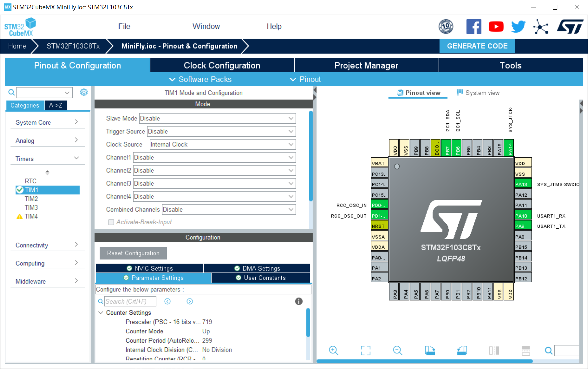Open the Window menu

[206, 26]
